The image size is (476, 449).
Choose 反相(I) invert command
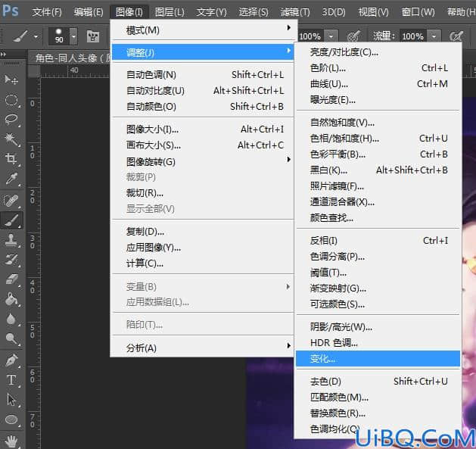378,241
